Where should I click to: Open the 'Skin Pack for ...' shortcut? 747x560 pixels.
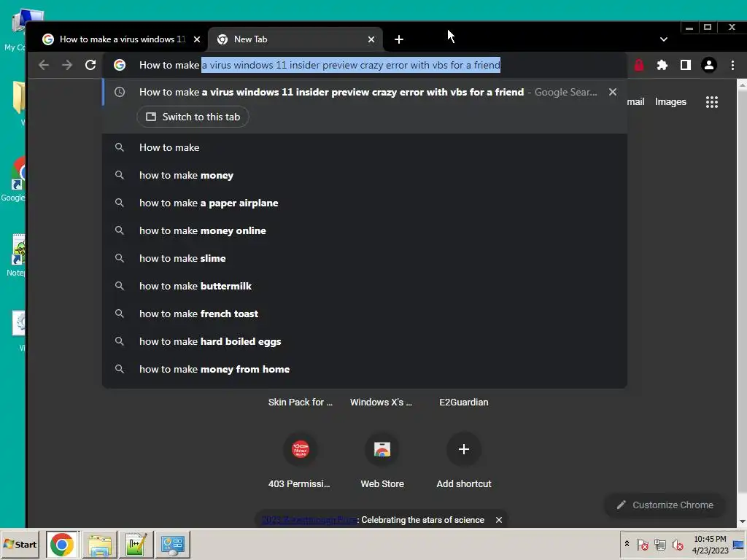[x=300, y=402]
